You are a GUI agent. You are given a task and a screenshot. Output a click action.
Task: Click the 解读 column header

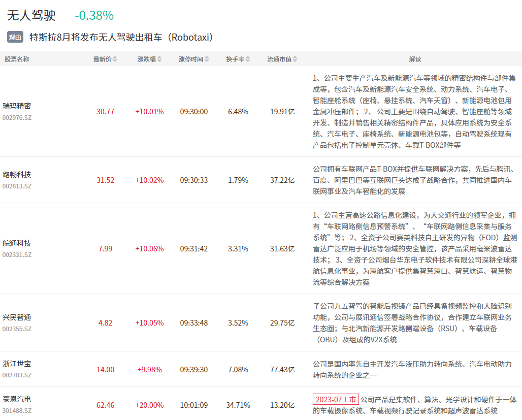click(415, 59)
